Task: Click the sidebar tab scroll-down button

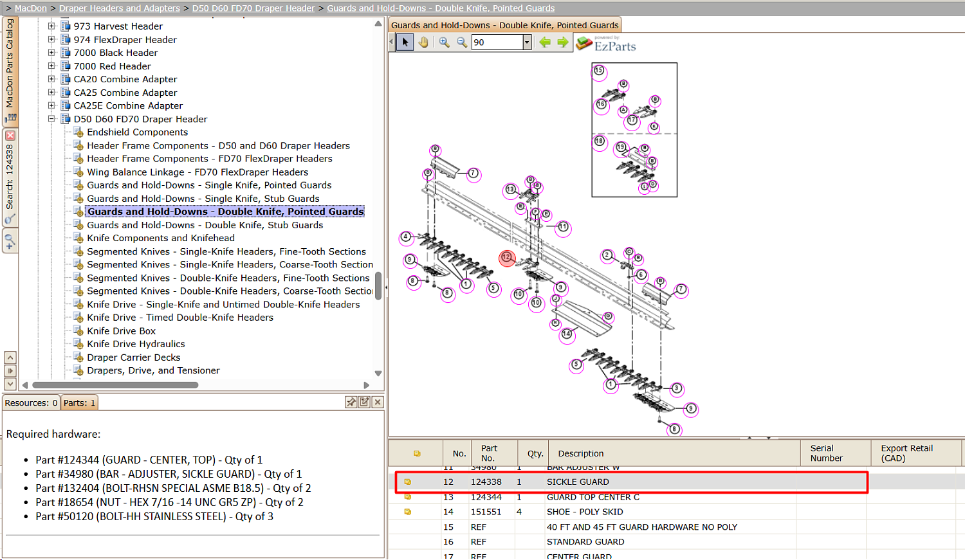Action: point(10,384)
